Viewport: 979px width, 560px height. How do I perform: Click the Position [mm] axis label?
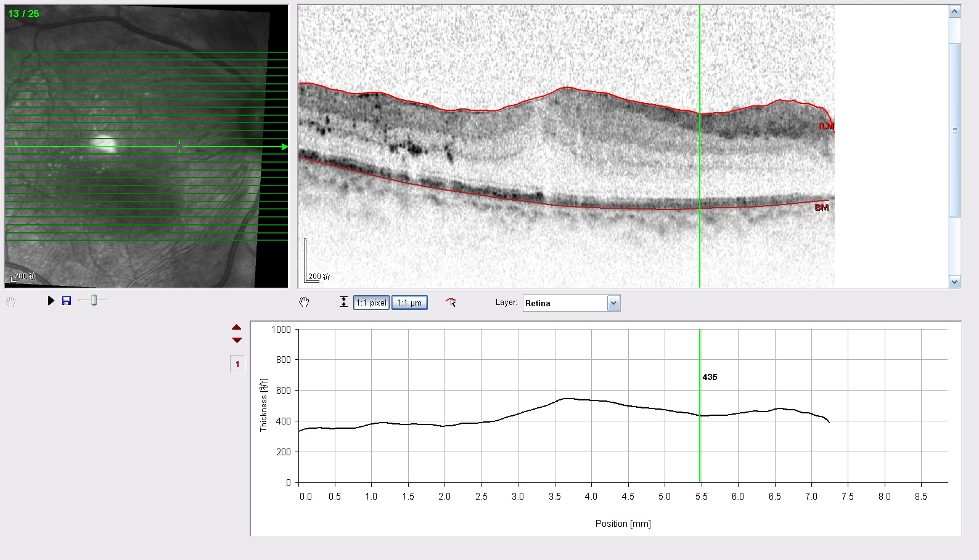[623, 524]
